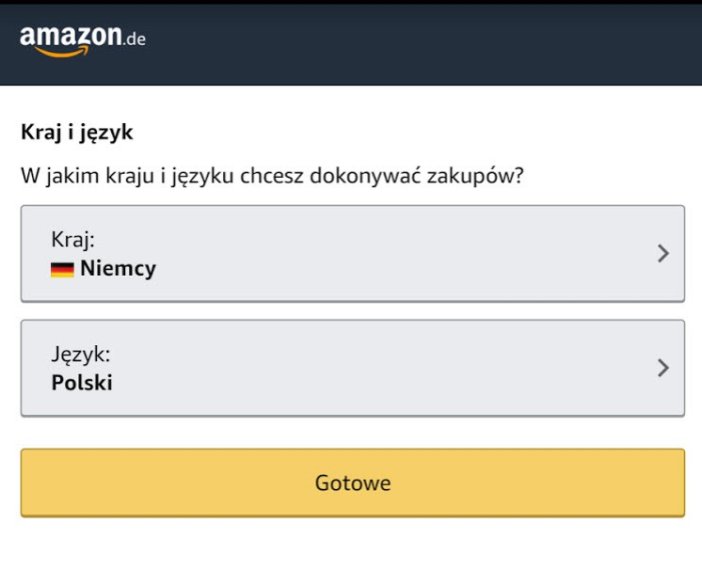
Task: Click the Język: label
Action: coord(81,355)
